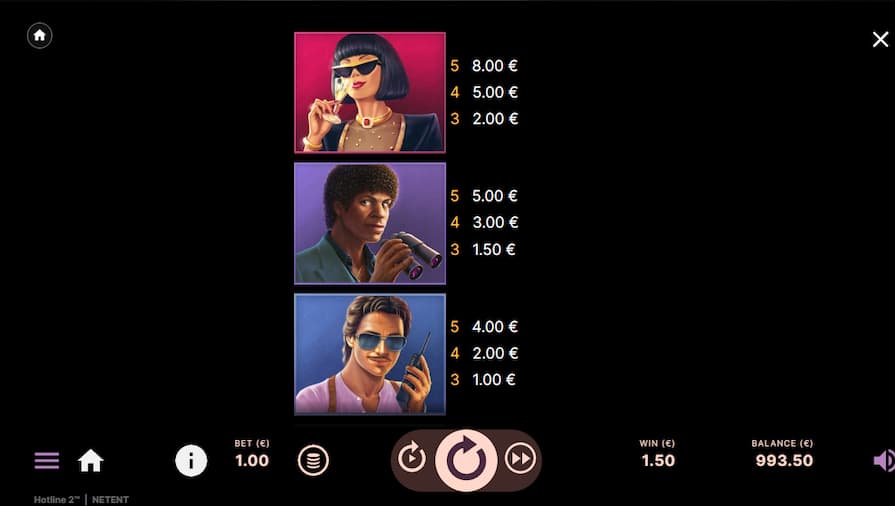Screen dimensions: 895x506
Task: Spin the reels with the big spin button
Action: [466, 460]
